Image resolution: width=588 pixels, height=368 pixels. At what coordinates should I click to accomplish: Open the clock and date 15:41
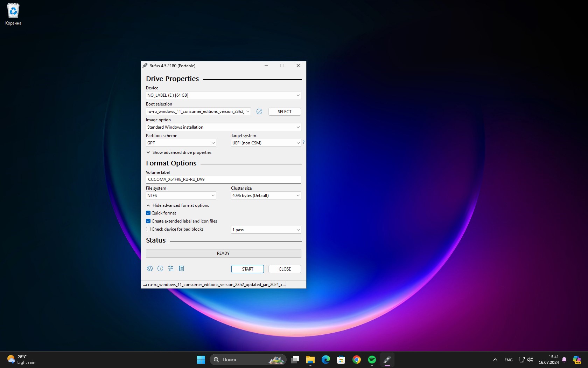[x=548, y=360]
